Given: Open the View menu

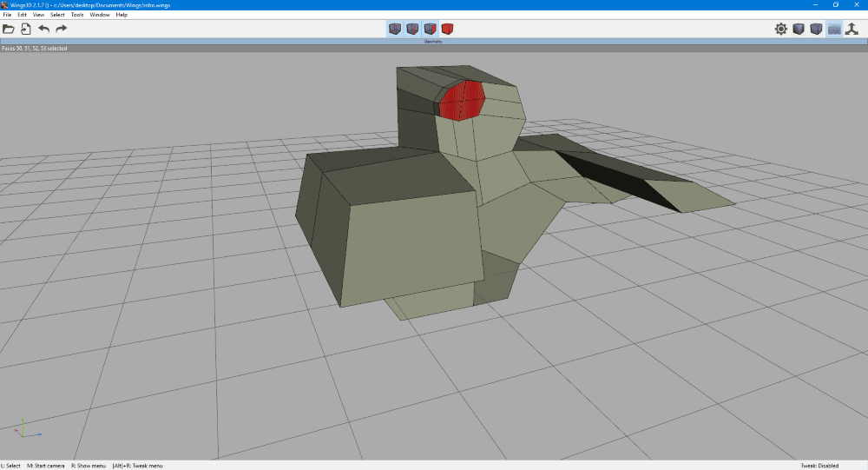Looking at the screenshot, I should [x=38, y=15].
